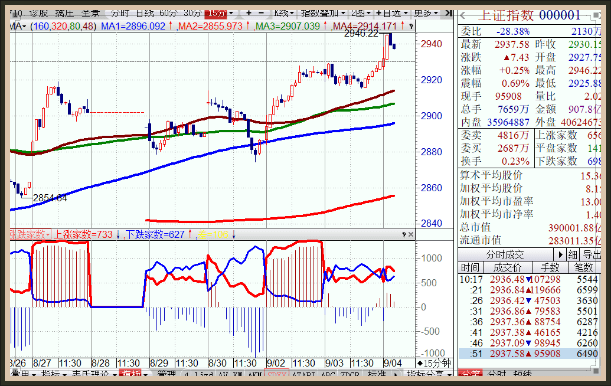Click the blue down arrow after 上涨家数=733

(x=118, y=234)
